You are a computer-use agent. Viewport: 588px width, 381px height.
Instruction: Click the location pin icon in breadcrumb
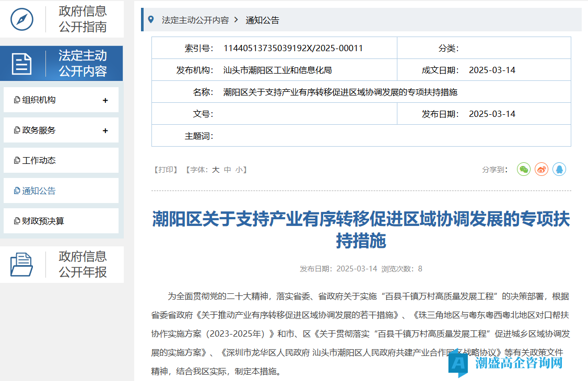click(x=151, y=20)
